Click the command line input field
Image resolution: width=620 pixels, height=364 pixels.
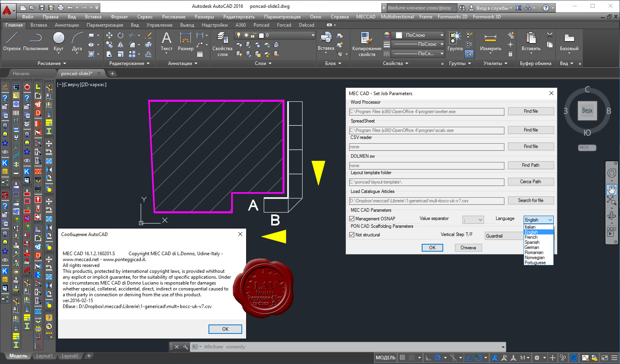(349, 347)
